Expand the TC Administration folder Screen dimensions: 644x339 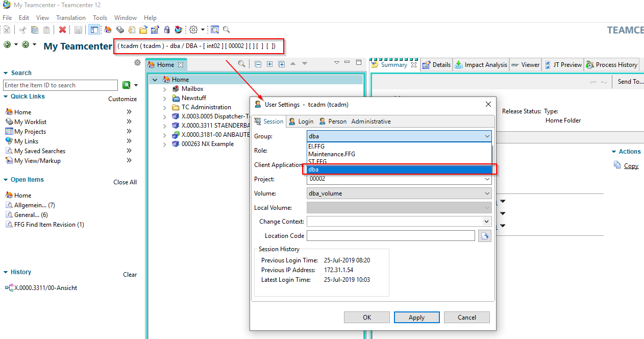[165, 107]
